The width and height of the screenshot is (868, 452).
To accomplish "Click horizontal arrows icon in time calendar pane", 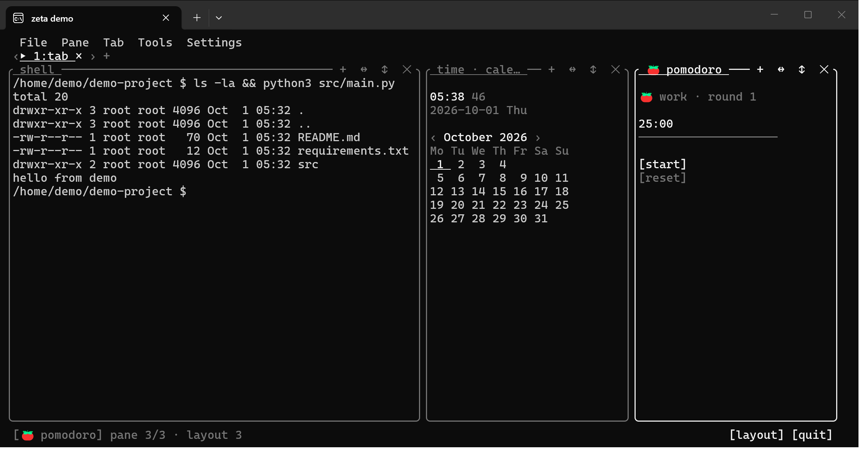I will pos(572,69).
